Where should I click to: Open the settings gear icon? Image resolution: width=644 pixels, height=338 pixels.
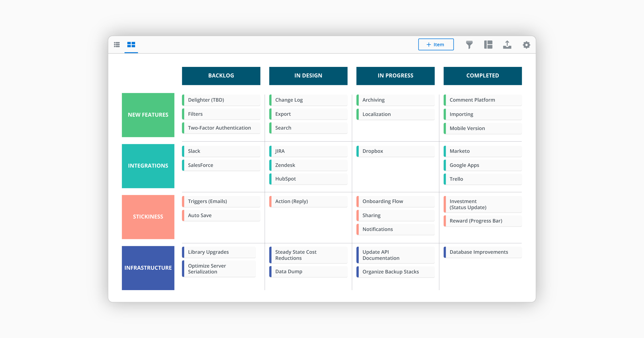[526, 45]
